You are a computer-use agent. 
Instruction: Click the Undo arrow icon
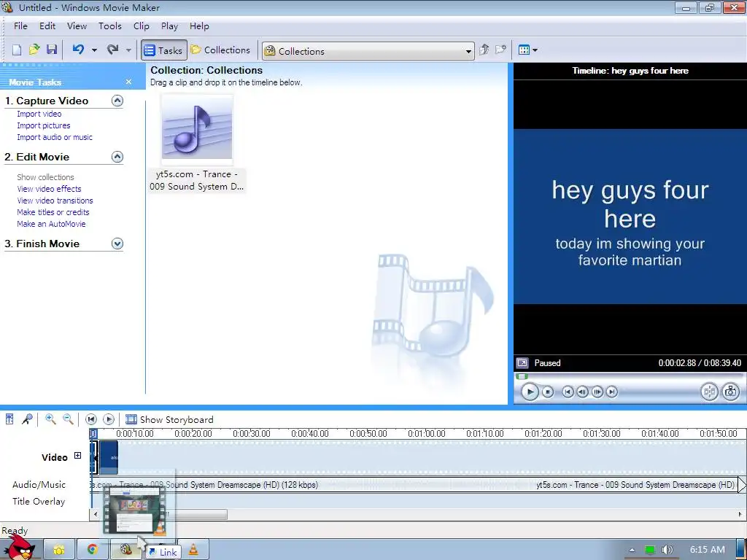pos(78,50)
